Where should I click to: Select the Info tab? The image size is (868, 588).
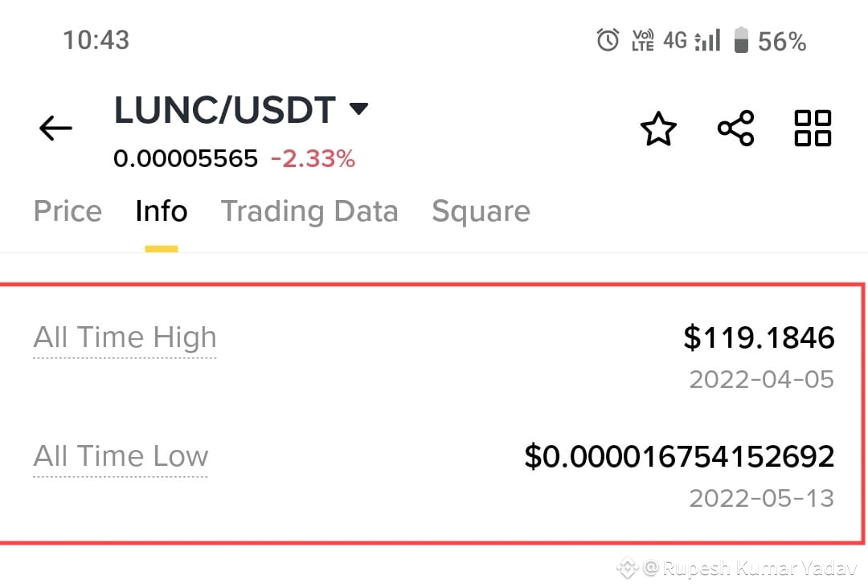[x=161, y=211]
